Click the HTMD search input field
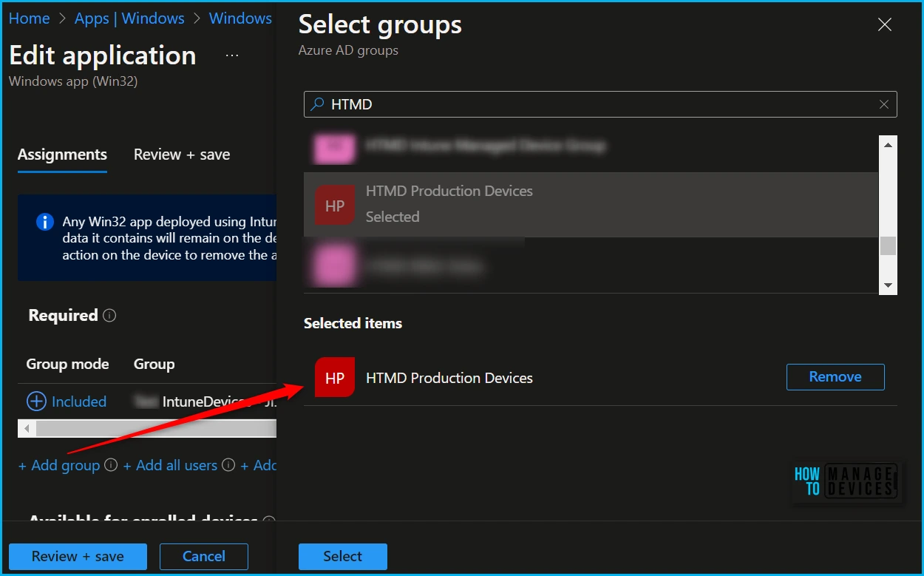 click(x=600, y=104)
